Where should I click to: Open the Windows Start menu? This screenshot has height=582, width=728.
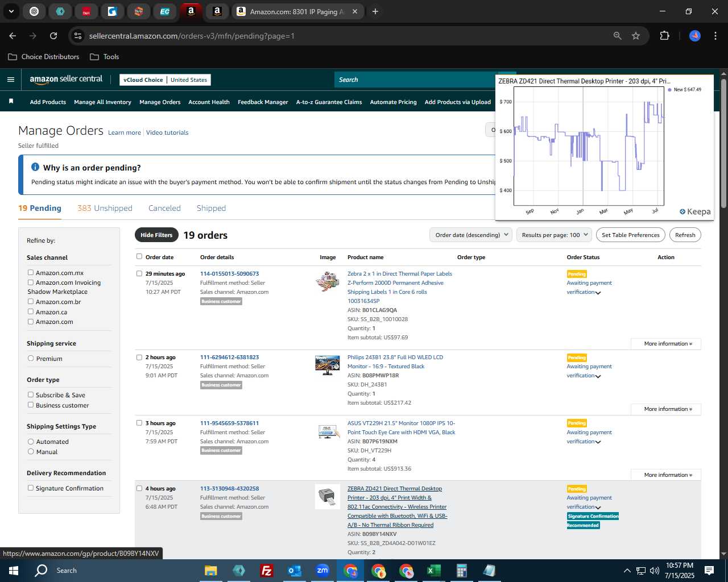pos(14,571)
